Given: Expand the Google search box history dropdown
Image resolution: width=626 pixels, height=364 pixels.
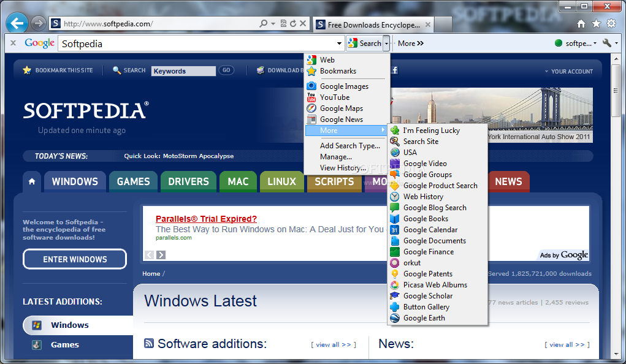Looking at the screenshot, I should point(339,43).
